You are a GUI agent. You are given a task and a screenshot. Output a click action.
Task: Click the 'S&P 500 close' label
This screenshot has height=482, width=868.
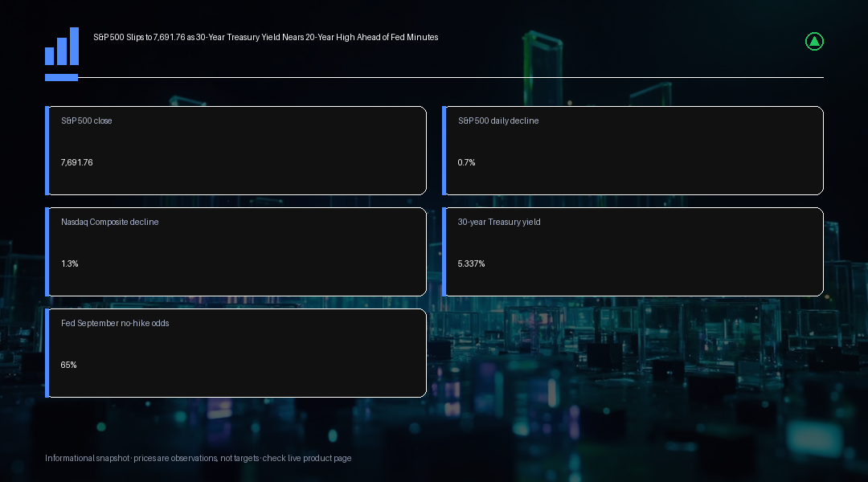(86, 120)
